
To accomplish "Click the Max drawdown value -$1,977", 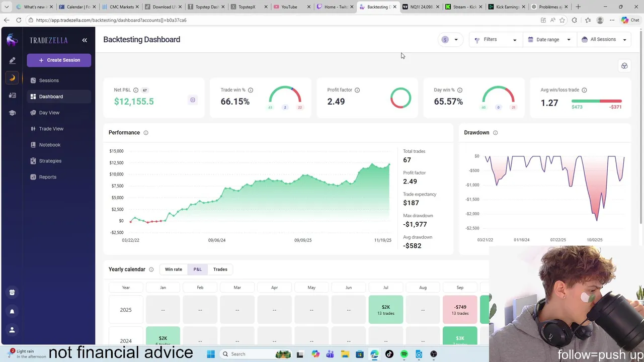I will click(415, 224).
